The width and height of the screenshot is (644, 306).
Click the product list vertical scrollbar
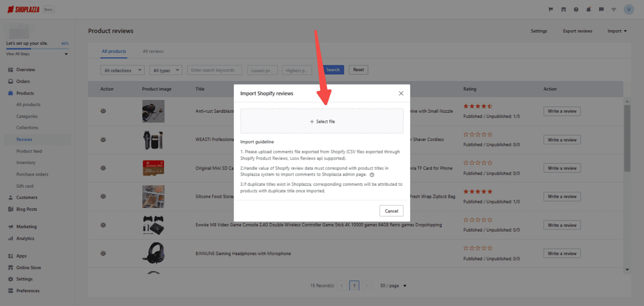click(x=627, y=138)
